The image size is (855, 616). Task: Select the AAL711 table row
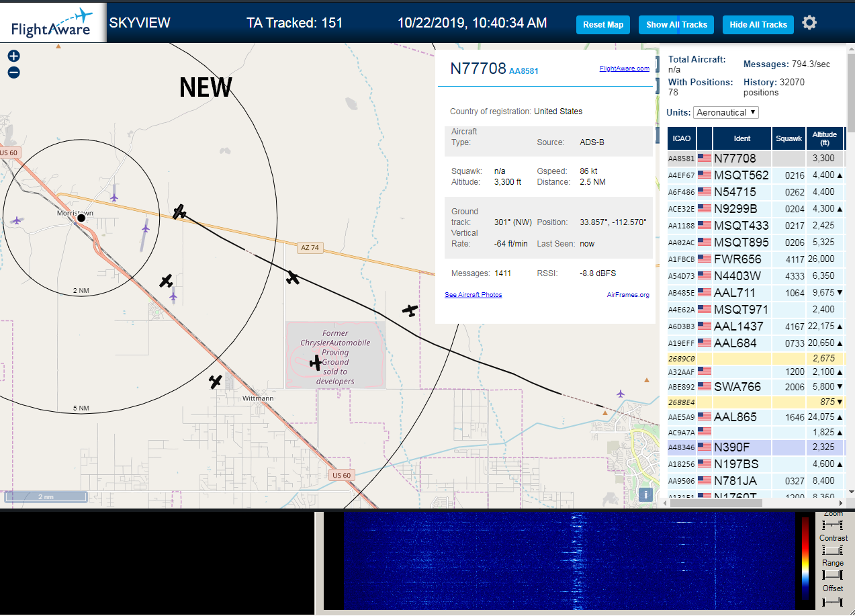[756, 293]
